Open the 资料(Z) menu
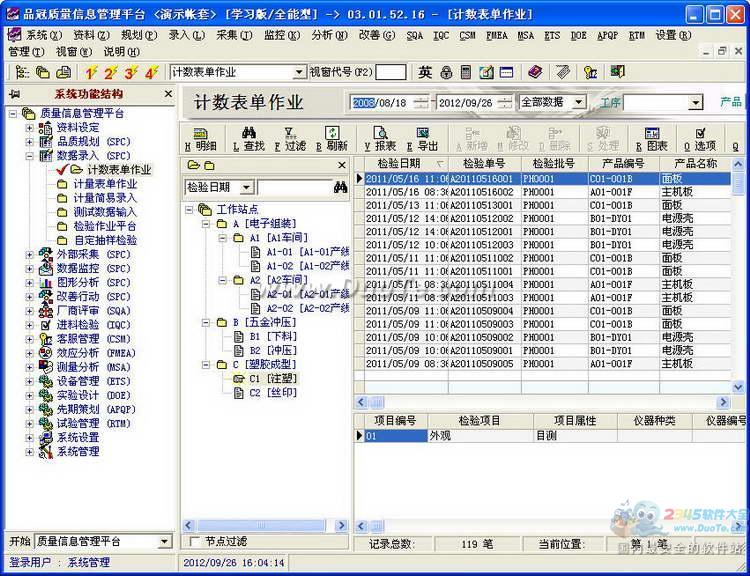 tap(92, 35)
